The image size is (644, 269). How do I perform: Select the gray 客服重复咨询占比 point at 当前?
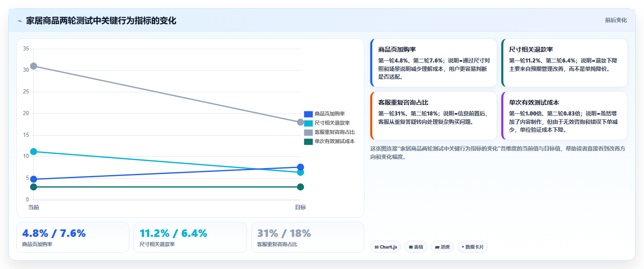34,66
